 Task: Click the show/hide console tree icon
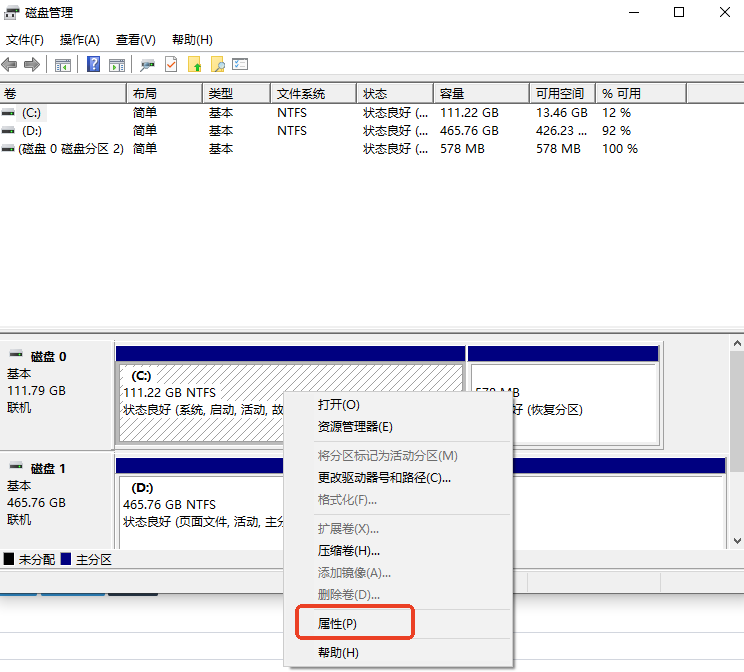62,65
